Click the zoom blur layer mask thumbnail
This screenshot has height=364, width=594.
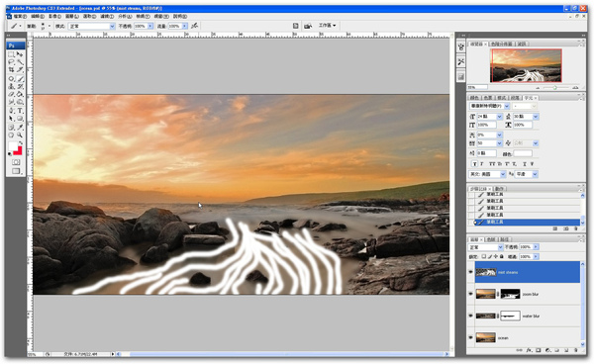(510, 294)
